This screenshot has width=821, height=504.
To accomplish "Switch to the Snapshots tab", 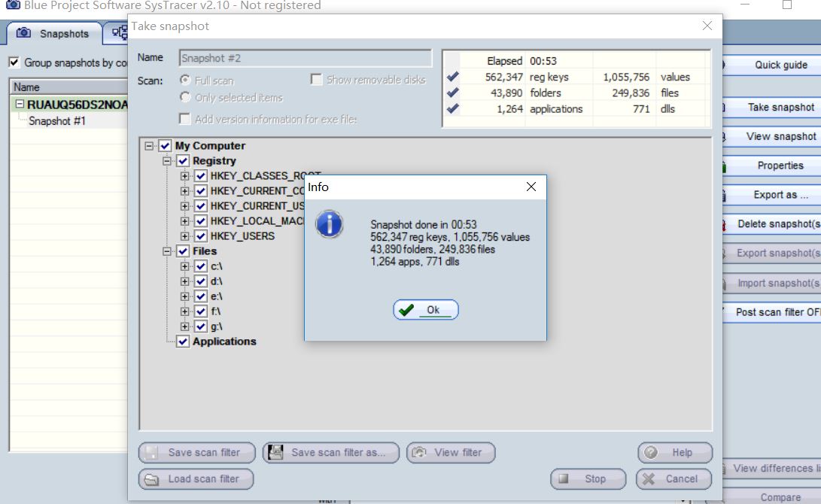I will [x=53, y=34].
